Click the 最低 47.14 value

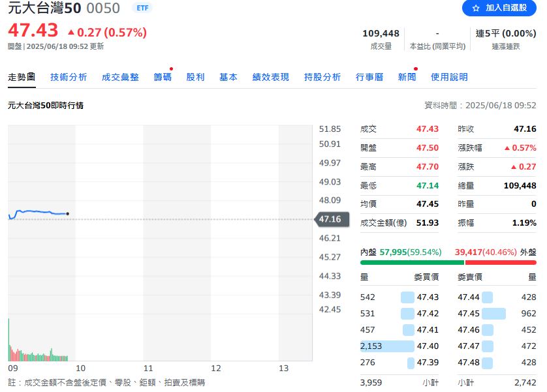pos(428,185)
